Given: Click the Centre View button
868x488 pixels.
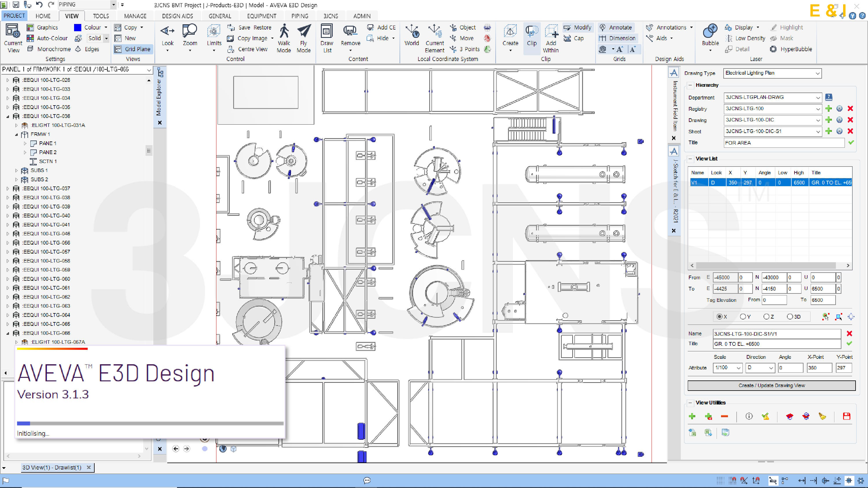Looking at the screenshot, I should click(248, 49).
